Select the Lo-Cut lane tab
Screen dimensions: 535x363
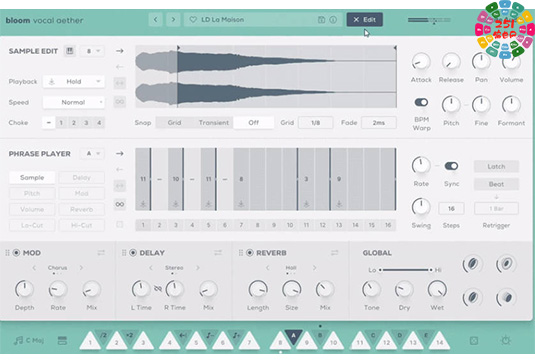pos(32,225)
